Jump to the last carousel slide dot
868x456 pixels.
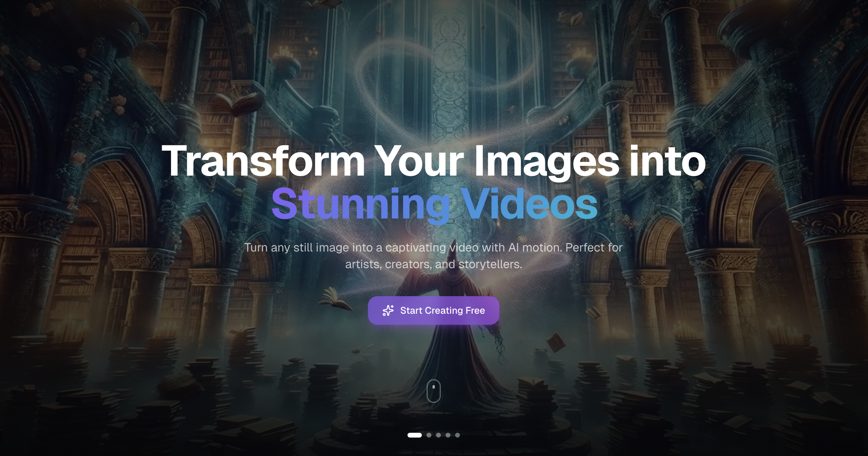click(x=457, y=435)
